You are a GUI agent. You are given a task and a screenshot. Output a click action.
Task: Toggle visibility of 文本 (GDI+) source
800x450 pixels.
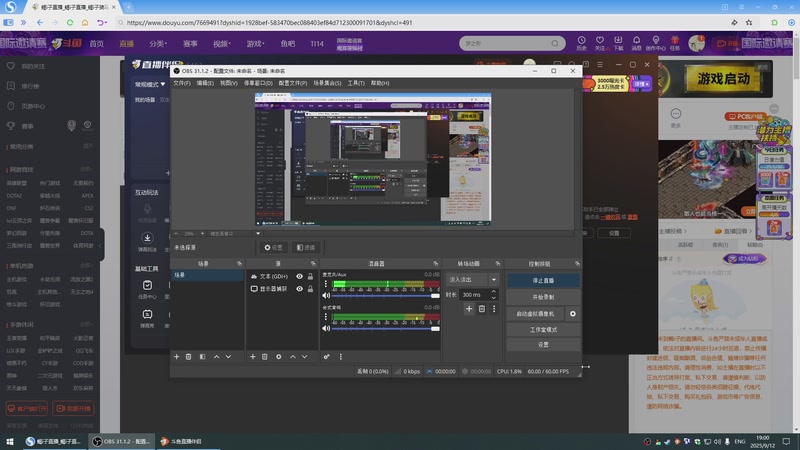299,276
